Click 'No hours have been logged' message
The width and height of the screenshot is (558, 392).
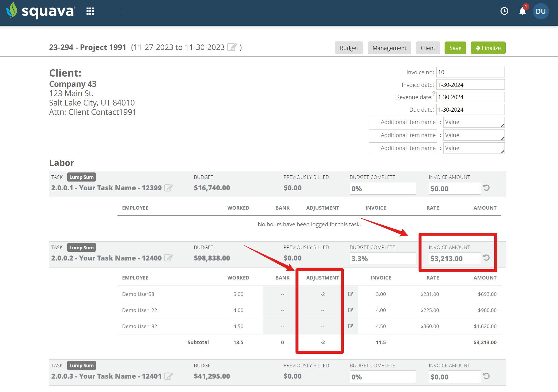pos(309,224)
